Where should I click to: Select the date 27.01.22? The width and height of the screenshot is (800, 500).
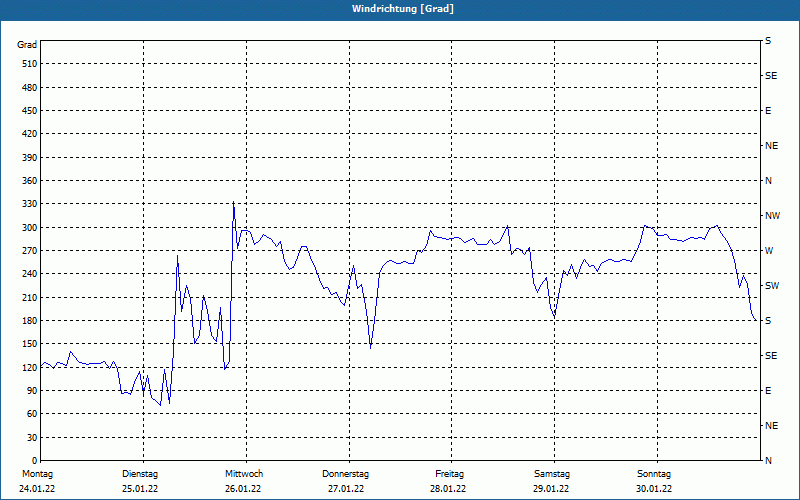tap(346, 489)
